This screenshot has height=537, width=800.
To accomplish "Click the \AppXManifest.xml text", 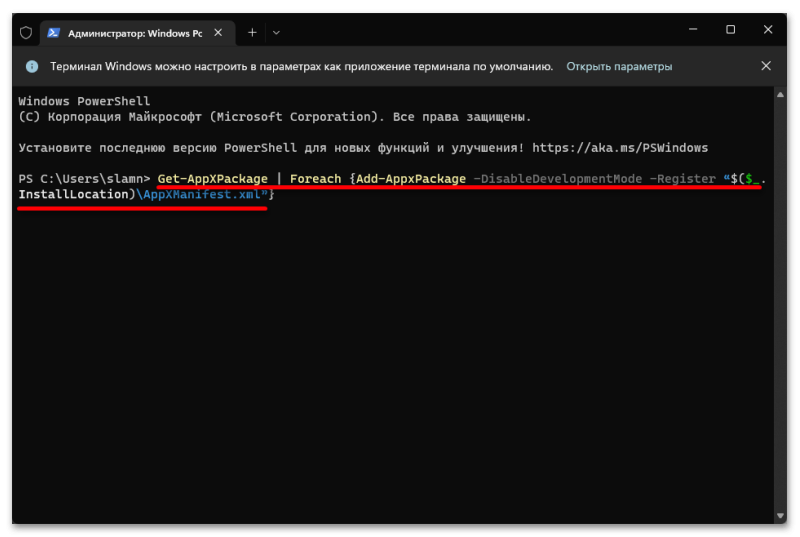I will (x=199, y=194).
